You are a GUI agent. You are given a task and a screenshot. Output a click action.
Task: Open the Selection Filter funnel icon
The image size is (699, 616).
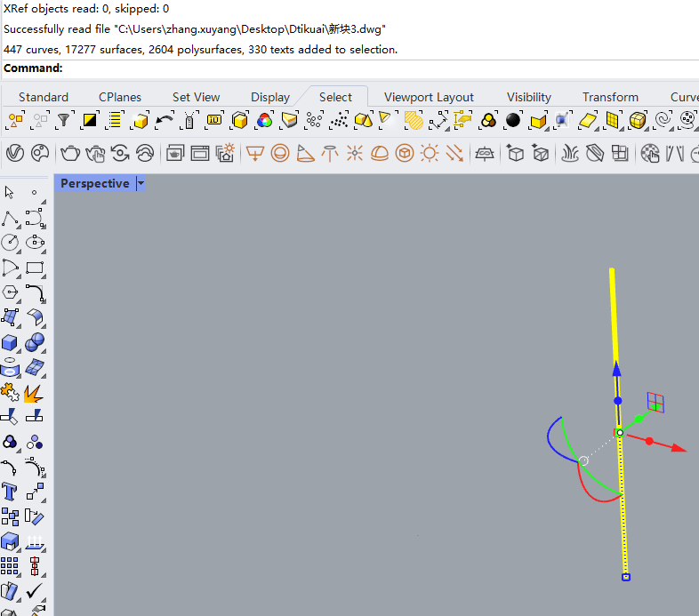pos(64,120)
